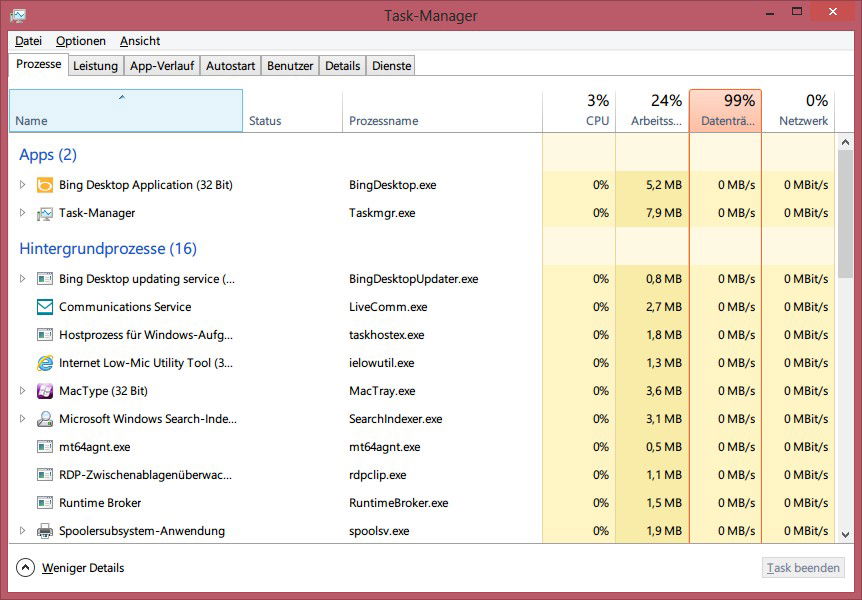Click the 3,6 MB memory value
Screen dimensions: 862x600
coord(664,391)
